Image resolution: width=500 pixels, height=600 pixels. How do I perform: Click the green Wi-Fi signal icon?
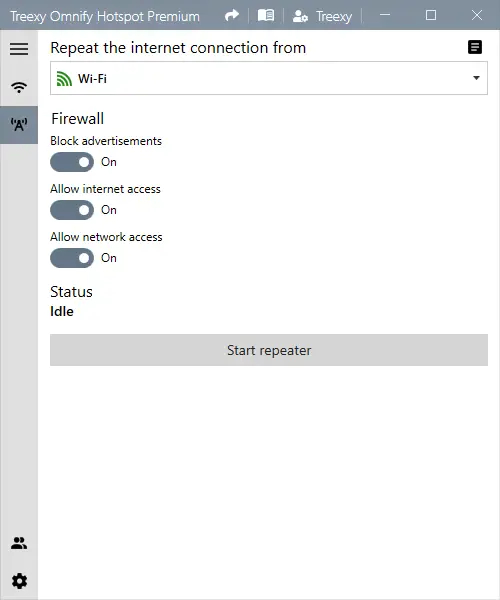click(x=64, y=78)
